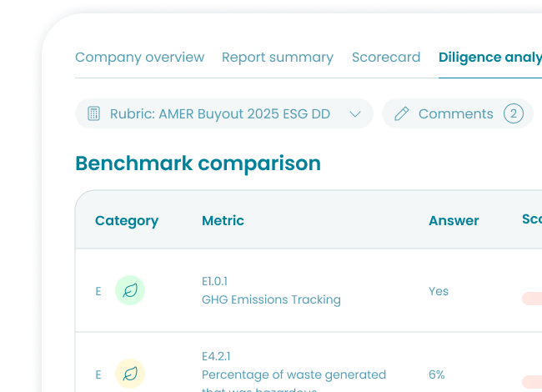Click the 6% answer value

point(437,374)
